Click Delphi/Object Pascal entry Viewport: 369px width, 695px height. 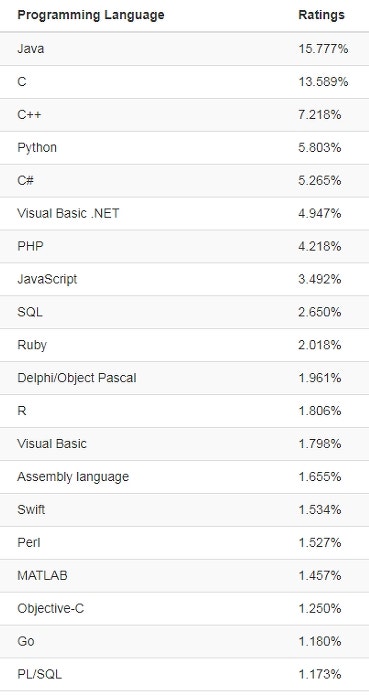coord(77,378)
